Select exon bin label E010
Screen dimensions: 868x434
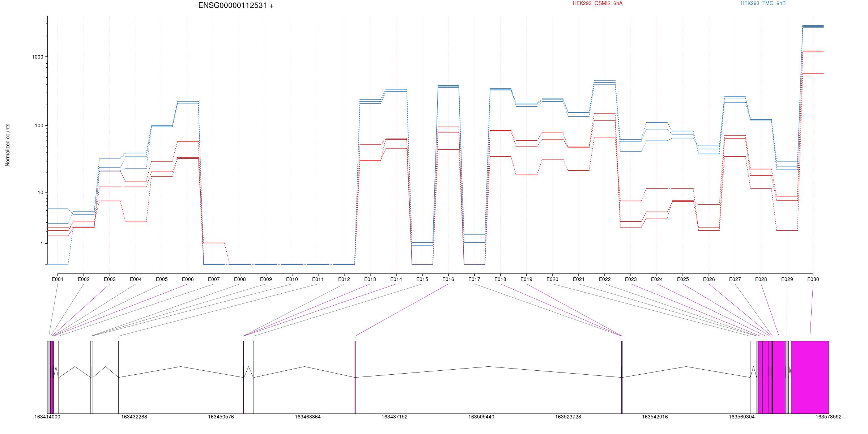click(x=292, y=279)
